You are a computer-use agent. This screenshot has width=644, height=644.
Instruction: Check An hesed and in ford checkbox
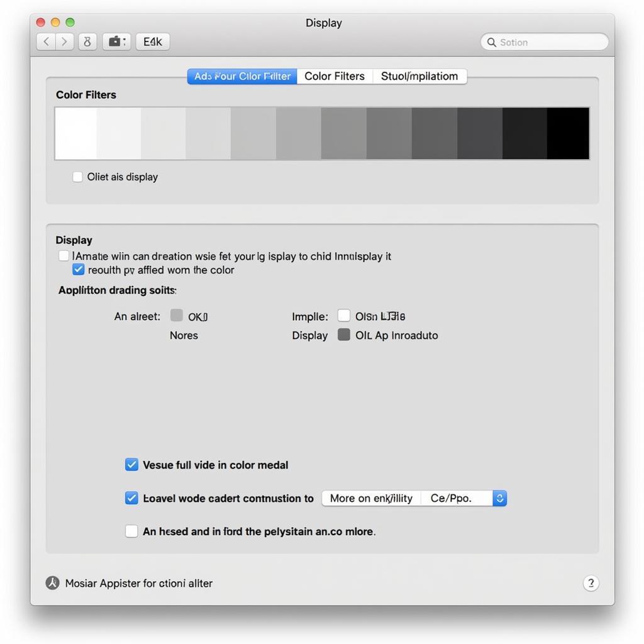pos(131,531)
